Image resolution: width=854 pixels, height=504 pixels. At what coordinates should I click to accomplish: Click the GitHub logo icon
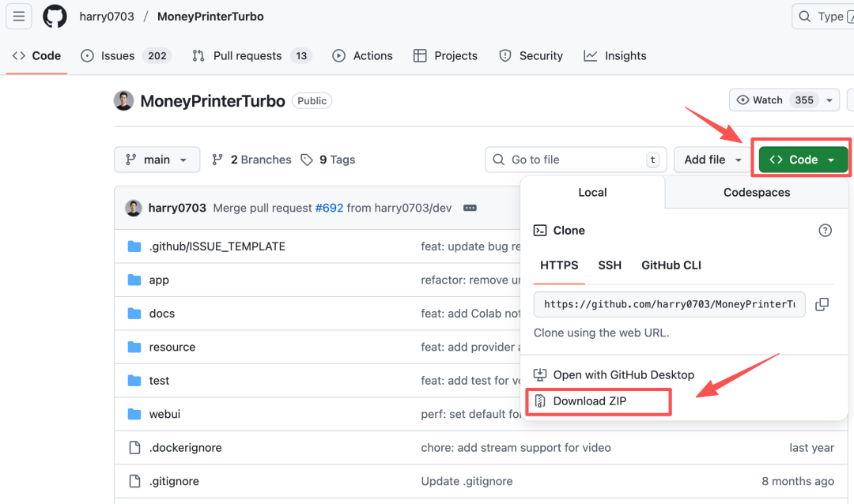click(55, 16)
